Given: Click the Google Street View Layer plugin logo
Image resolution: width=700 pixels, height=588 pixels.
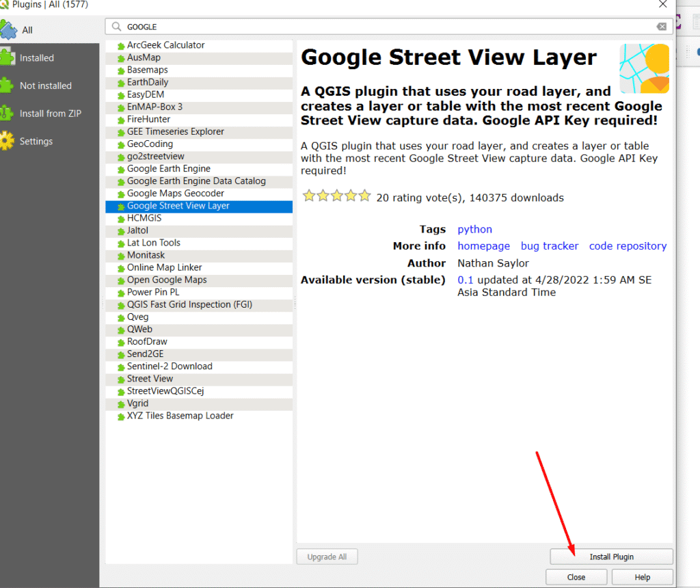Looking at the screenshot, I should click(644, 68).
